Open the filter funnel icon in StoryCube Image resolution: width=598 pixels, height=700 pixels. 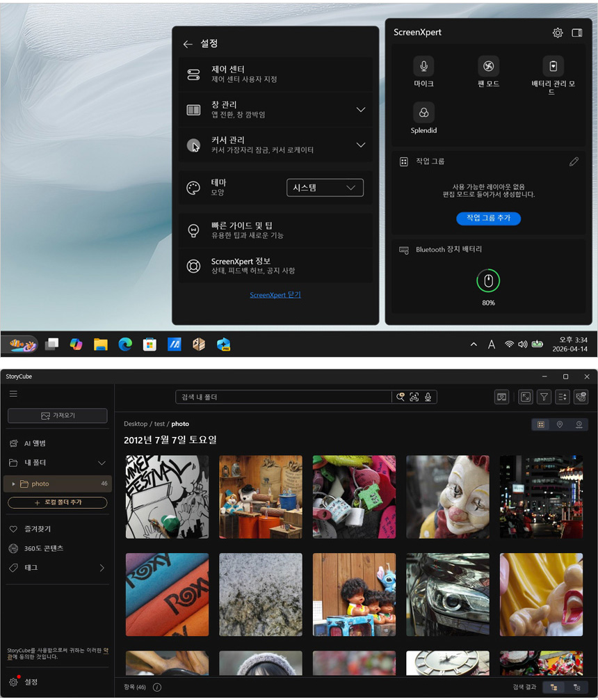544,397
